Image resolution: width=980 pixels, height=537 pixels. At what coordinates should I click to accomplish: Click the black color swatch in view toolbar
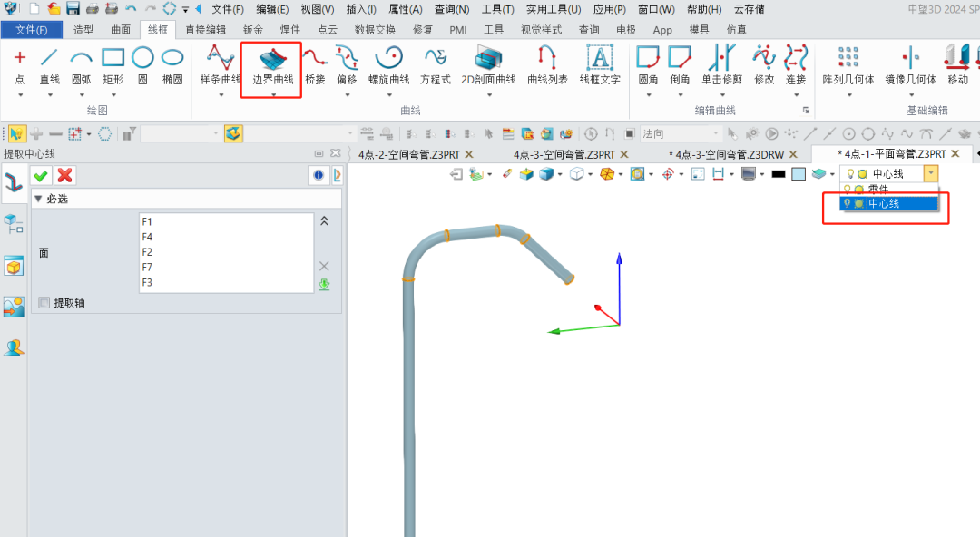click(x=778, y=173)
